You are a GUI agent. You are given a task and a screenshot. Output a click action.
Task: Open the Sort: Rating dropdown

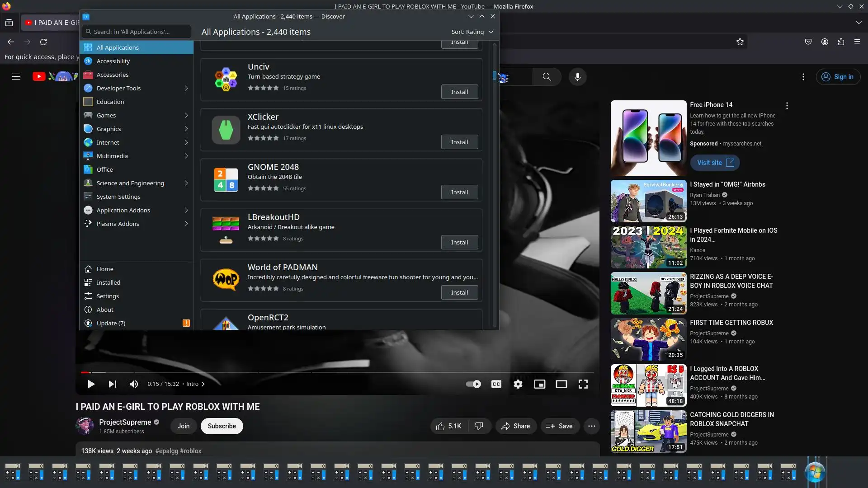pos(472,32)
